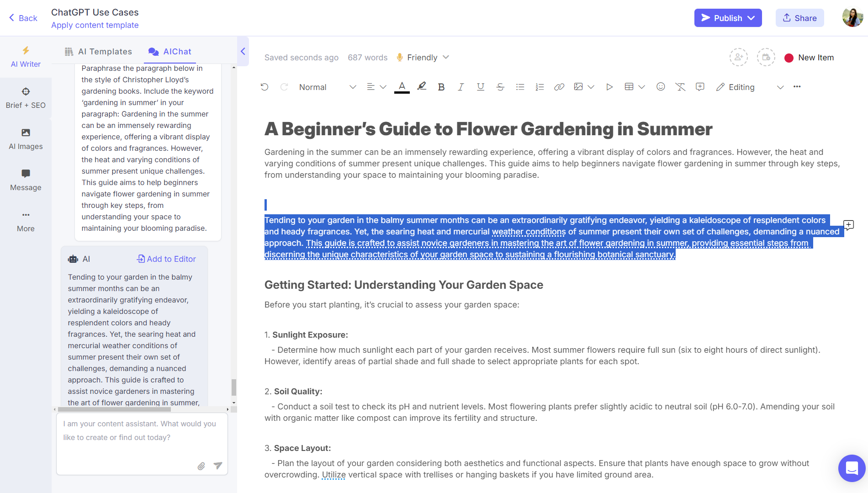
Task: Toggle italic formatting
Action: coord(460,87)
